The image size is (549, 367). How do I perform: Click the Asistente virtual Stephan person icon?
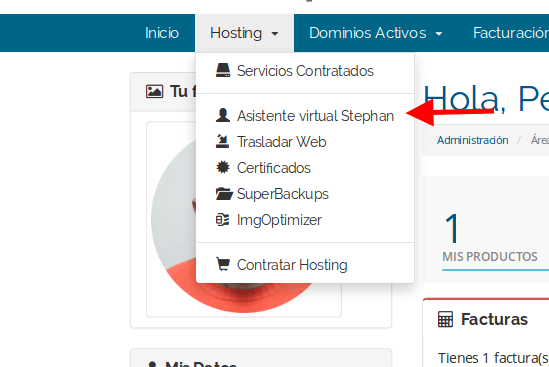223,115
